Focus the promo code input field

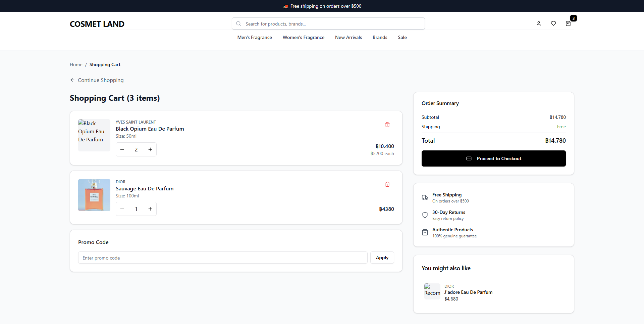pyautogui.click(x=223, y=258)
